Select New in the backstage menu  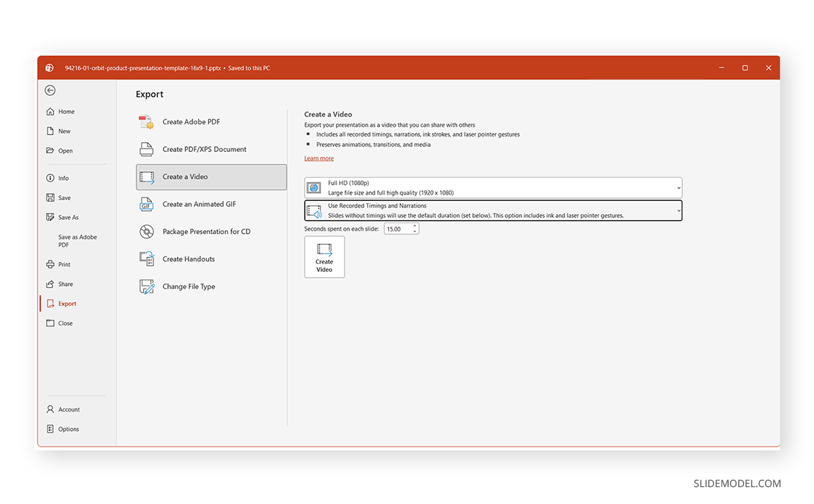(64, 131)
